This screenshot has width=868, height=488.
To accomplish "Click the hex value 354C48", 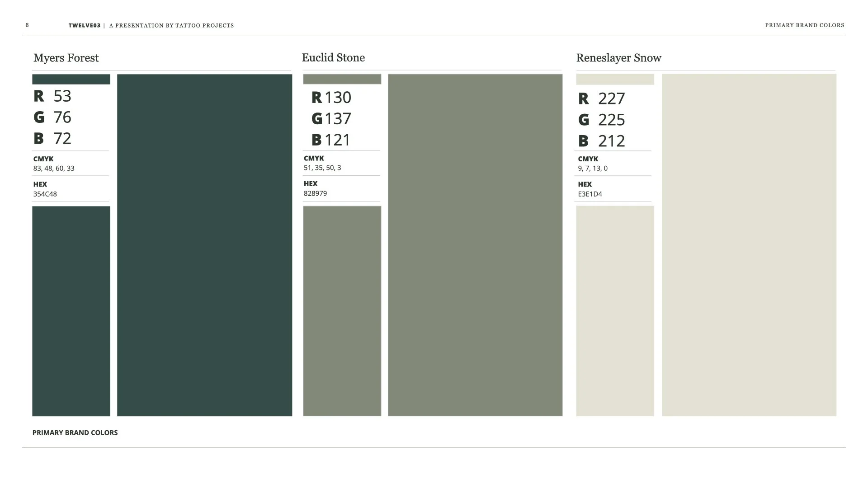I will (x=45, y=194).
